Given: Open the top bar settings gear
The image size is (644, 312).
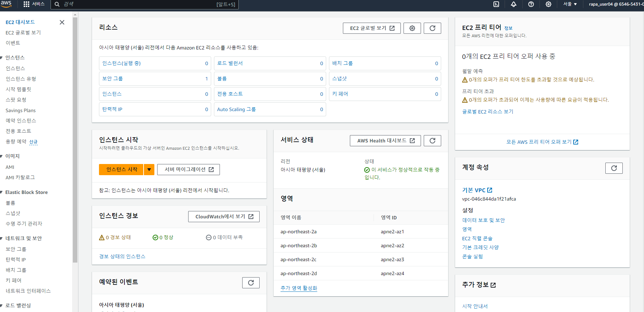Looking at the screenshot, I should (549, 4).
